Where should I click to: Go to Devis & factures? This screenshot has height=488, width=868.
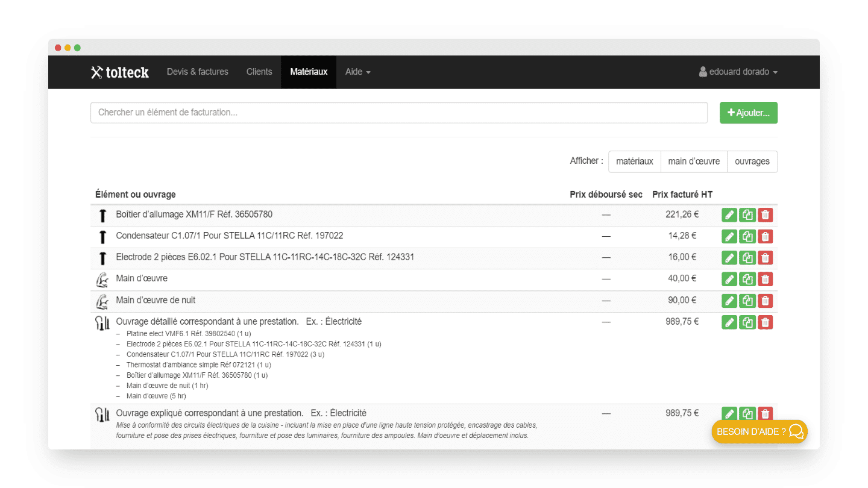pyautogui.click(x=198, y=72)
